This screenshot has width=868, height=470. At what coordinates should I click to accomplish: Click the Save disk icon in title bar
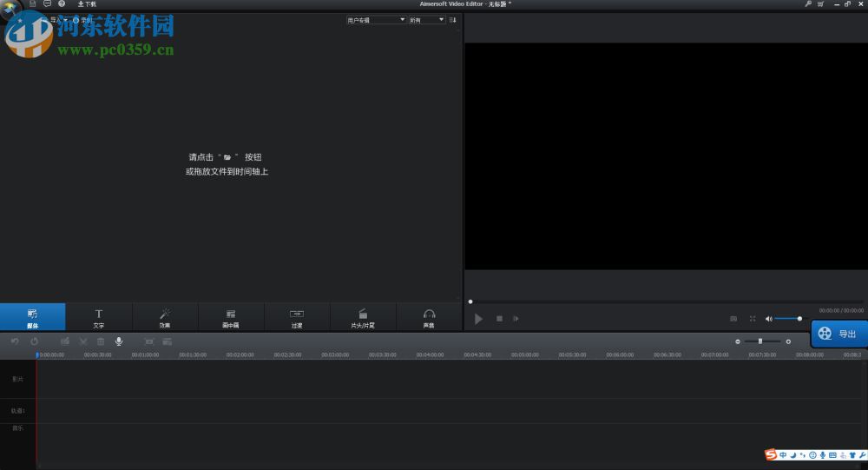click(33, 3)
